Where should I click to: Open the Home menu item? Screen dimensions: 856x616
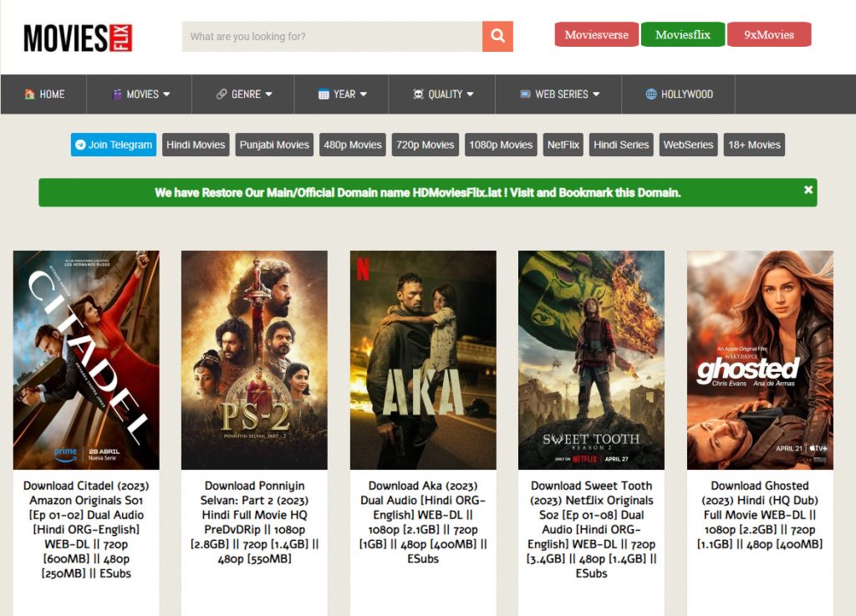click(x=43, y=94)
